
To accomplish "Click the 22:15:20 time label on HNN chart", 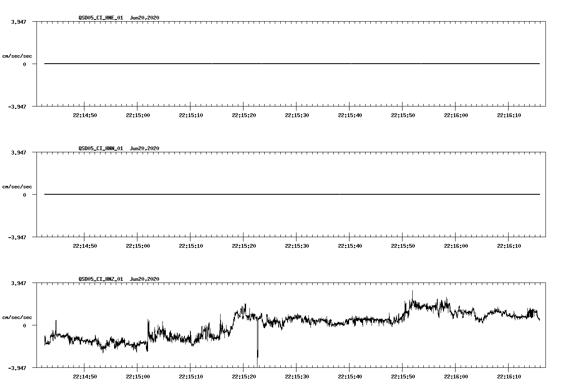I will [x=244, y=246].
